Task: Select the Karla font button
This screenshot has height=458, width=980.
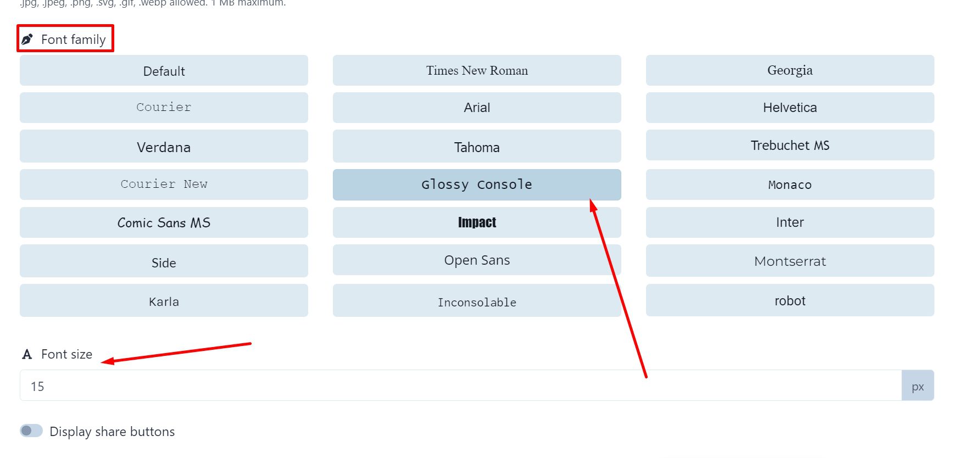Action: tap(164, 301)
